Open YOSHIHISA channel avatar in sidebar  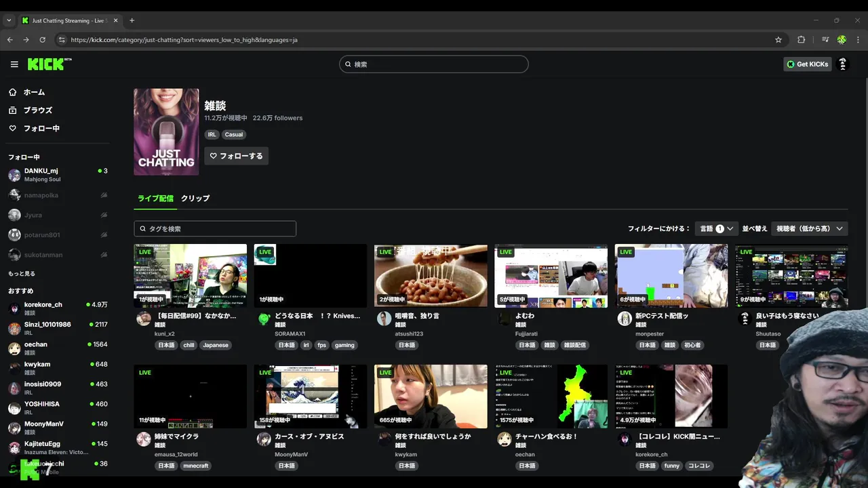click(14, 408)
